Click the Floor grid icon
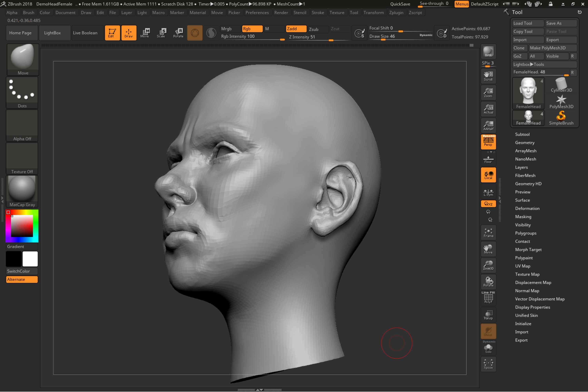 tap(488, 159)
